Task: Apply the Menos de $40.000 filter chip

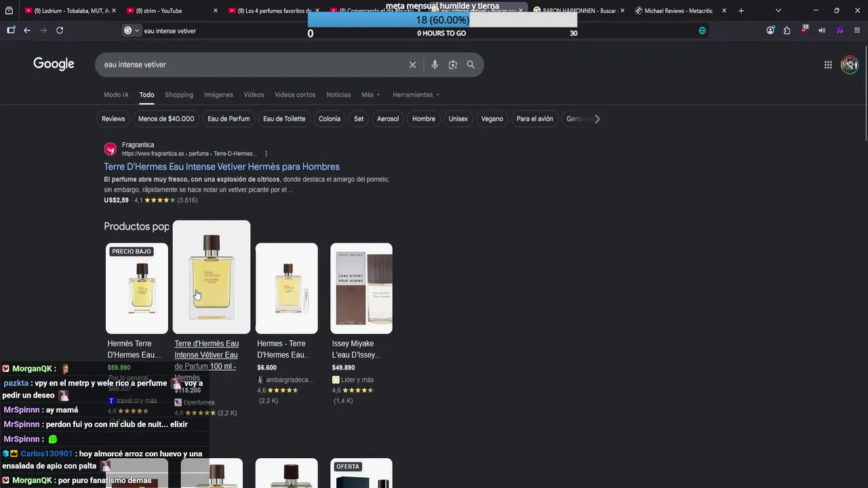Action: pos(166,119)
